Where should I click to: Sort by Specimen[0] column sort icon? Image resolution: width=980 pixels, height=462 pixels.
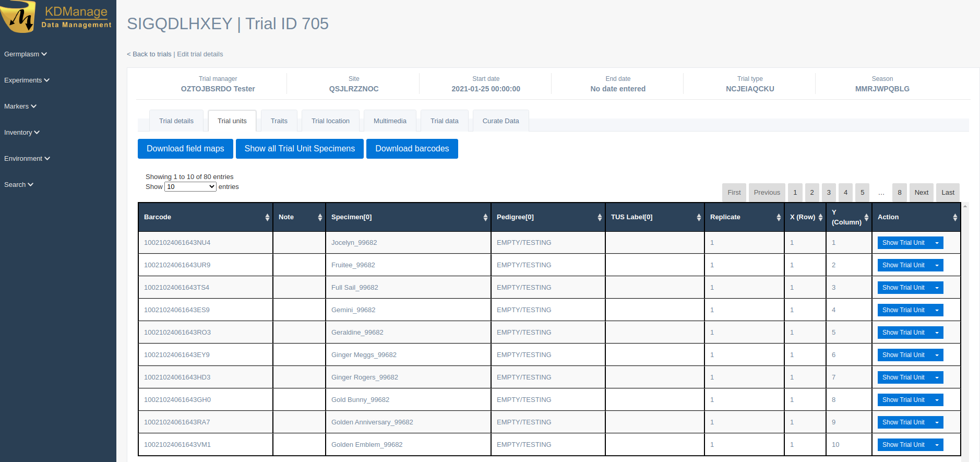click(485, 217)
